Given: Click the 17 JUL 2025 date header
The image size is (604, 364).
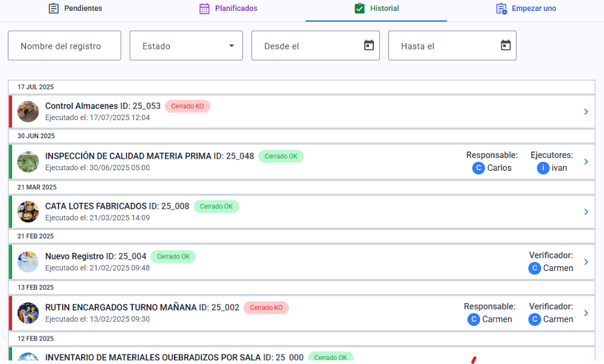Looking at the screenshot, I should [36, 87].
